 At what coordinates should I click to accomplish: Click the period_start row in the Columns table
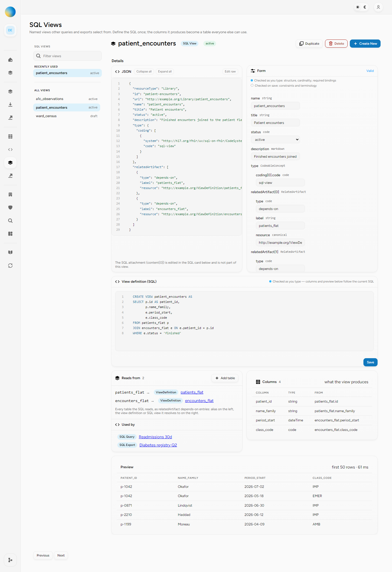click(312, 420)
